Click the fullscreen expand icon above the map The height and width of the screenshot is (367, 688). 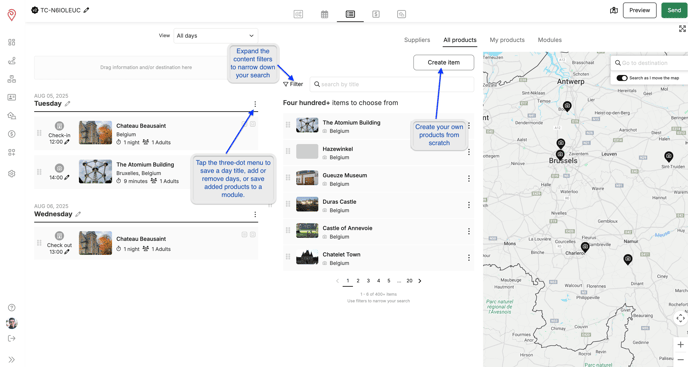point(682,29)
